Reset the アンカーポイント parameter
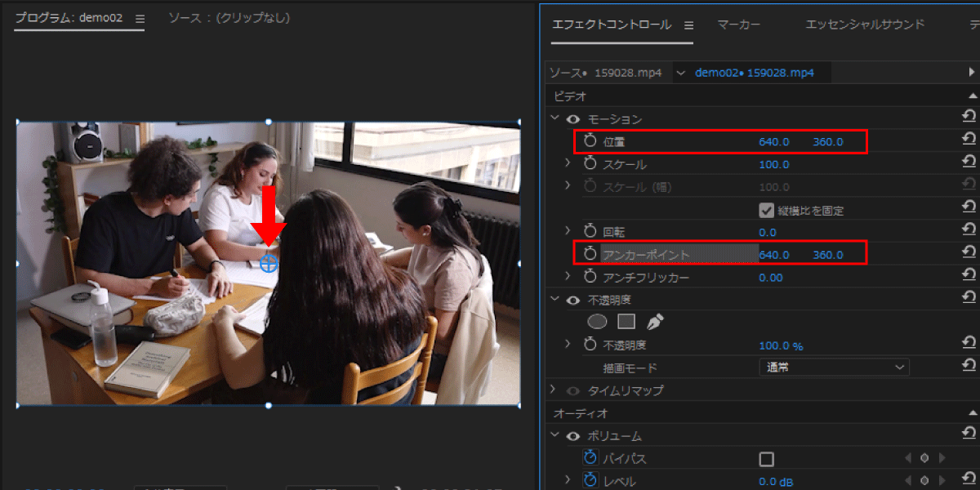980x490 pixels. [x=969, y=252]
